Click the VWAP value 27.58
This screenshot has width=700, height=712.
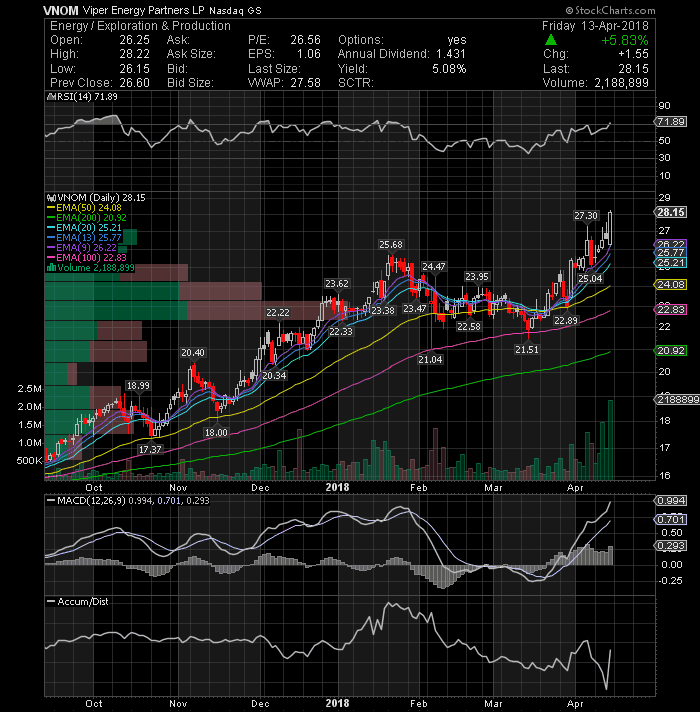click(306, 83)
